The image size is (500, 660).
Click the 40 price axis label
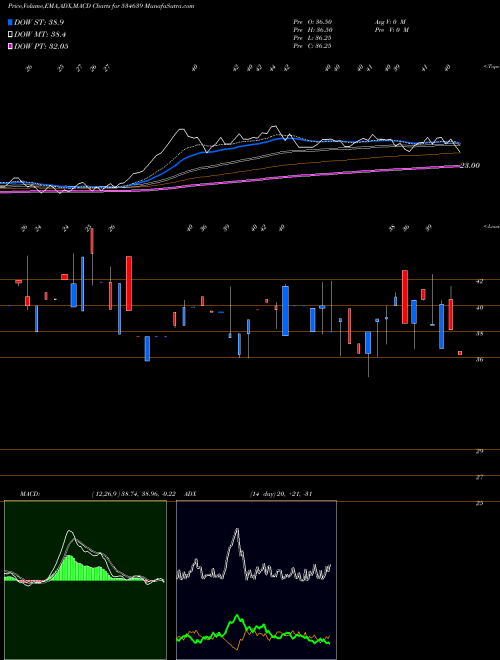coord(479,308)
